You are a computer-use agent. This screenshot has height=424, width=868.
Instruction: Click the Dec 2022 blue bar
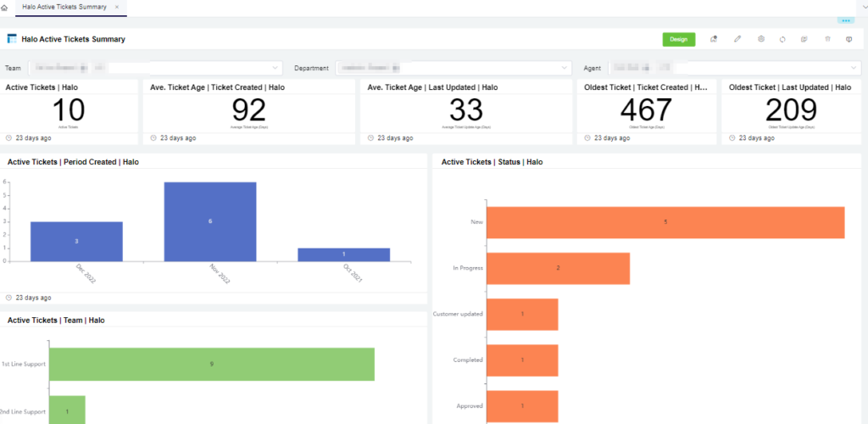coord(76,242)
